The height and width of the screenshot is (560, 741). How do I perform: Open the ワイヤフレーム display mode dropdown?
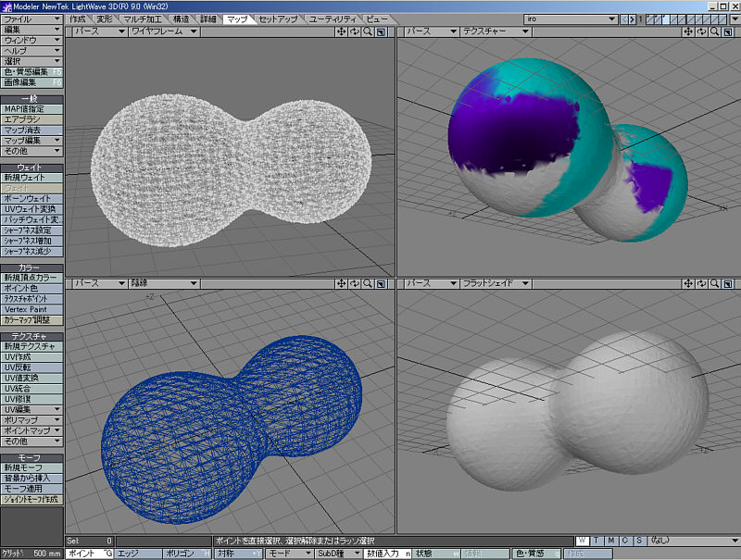coord(163,31)
